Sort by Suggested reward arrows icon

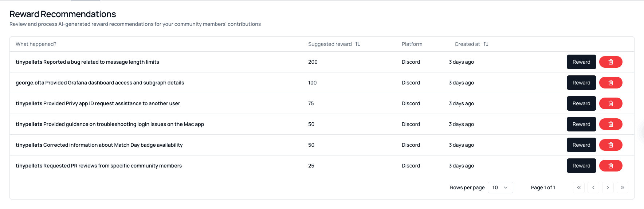358,44
